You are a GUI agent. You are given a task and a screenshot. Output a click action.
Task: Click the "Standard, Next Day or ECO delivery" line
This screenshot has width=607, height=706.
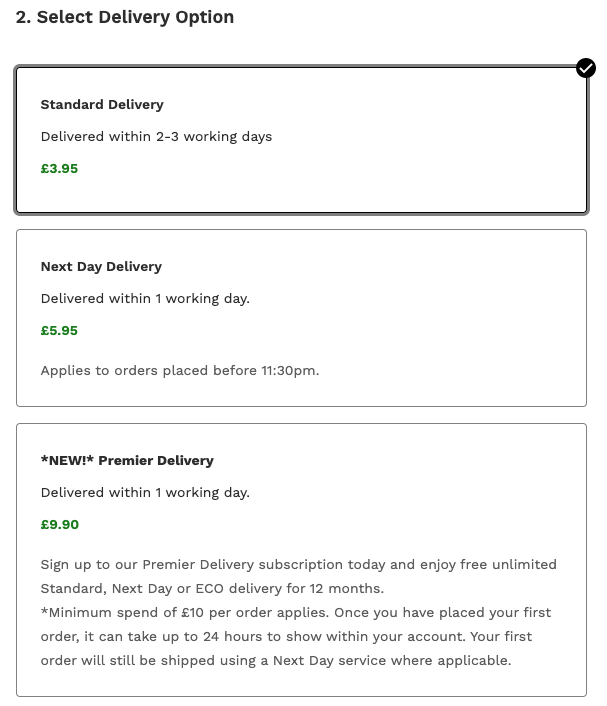(x=212, y=588)
